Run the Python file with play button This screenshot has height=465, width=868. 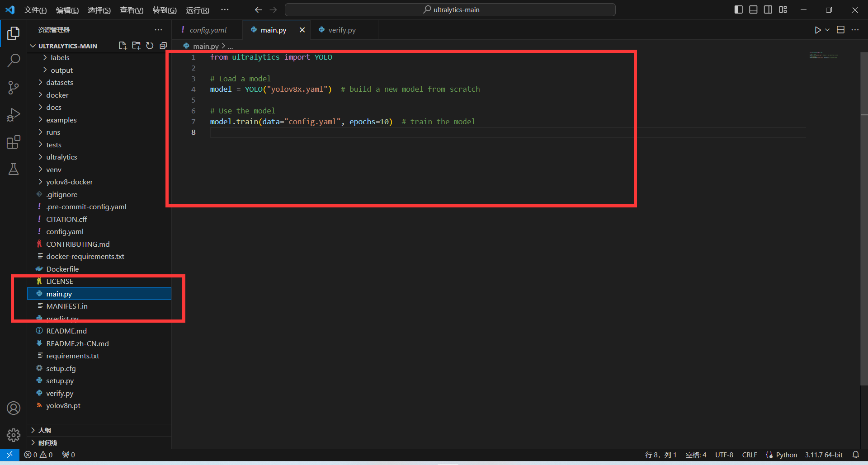(817, 30)
